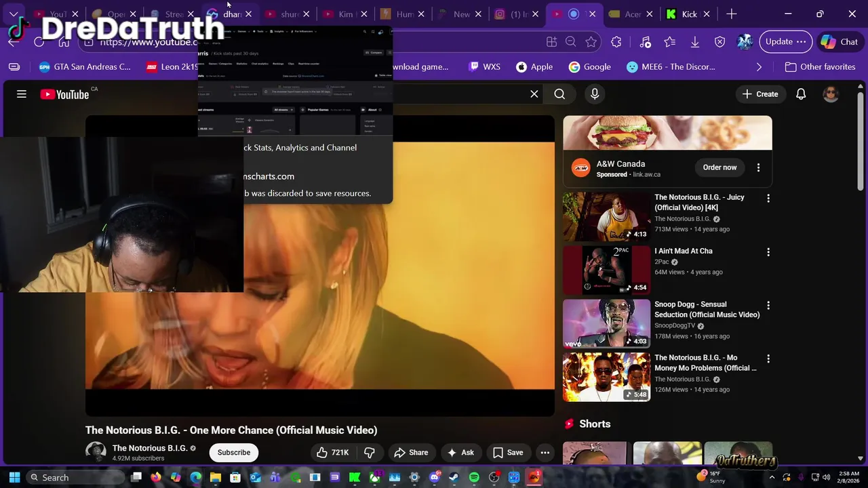Share the One More Chance video
This screenshot has height=488, width=868.
tap(411, 453)
